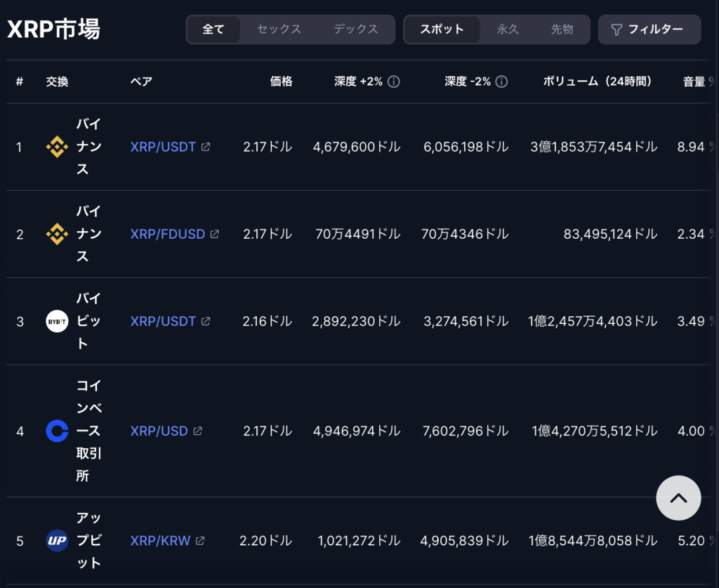
Task: Click the 価格 column header
Action: pos(281,81)
